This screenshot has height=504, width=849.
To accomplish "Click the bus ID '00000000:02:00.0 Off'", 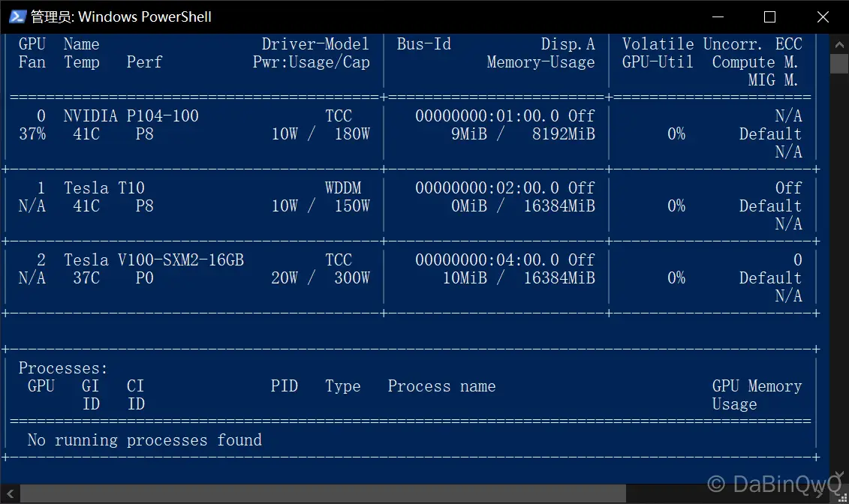I will pyautogui.click(x=504, y=187).
